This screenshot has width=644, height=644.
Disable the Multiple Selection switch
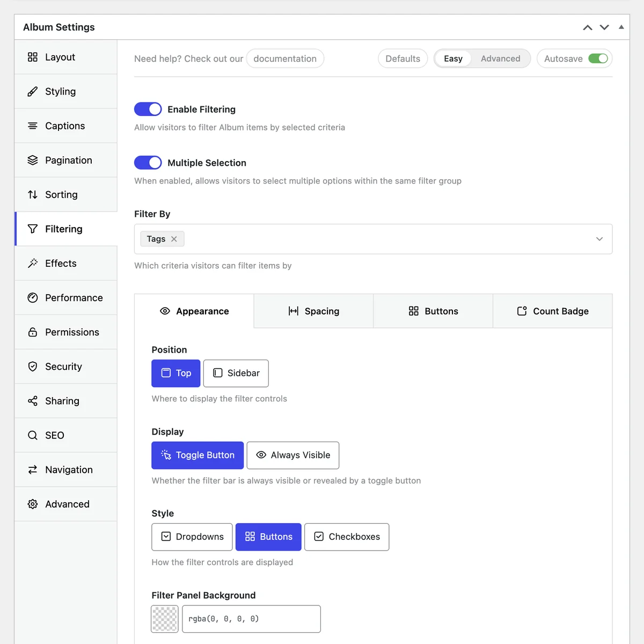[x=148, y=163]
